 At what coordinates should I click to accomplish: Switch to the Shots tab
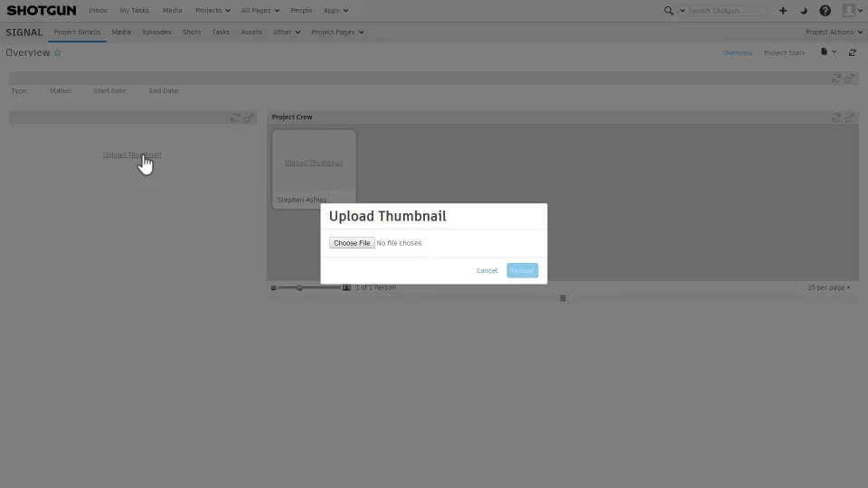[x=192, y=33]
